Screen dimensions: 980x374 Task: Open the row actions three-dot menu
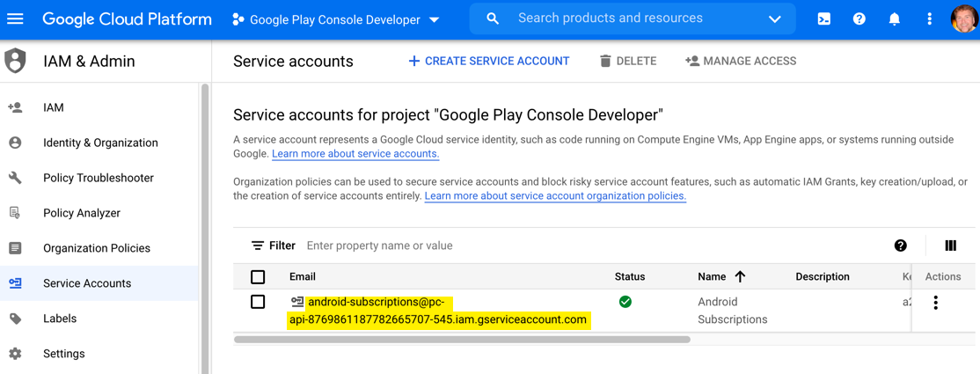click(936, 303)
